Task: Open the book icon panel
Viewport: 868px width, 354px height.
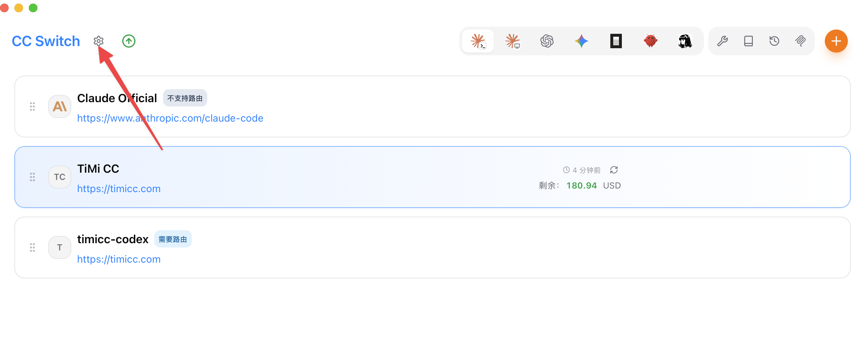Action: (x=749, y=41)
